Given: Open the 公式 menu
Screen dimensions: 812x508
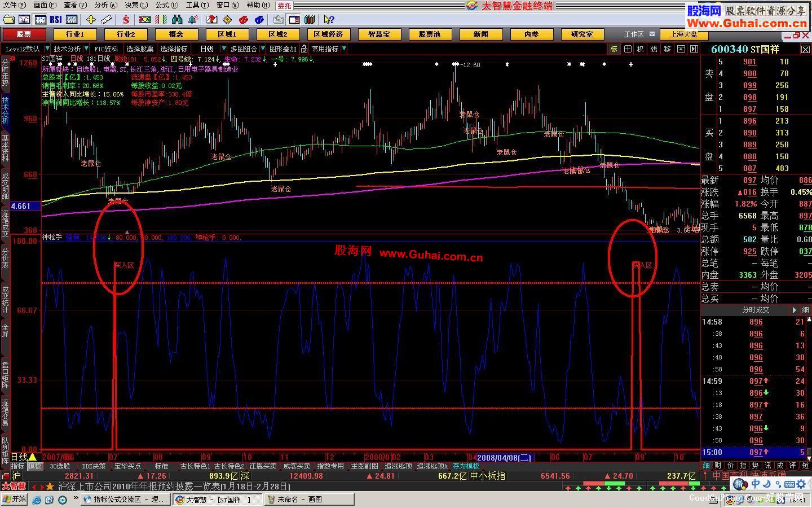Looking at the screenshot, I should click(167, 5).
